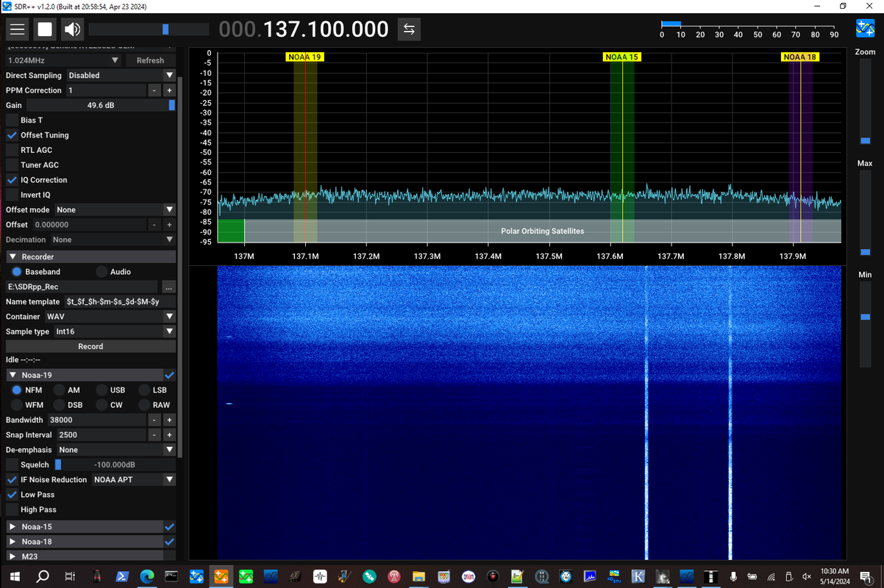Click the Refresh devices button
The image size is (884, 588).
pyautogui.click(x=150, y=60)
